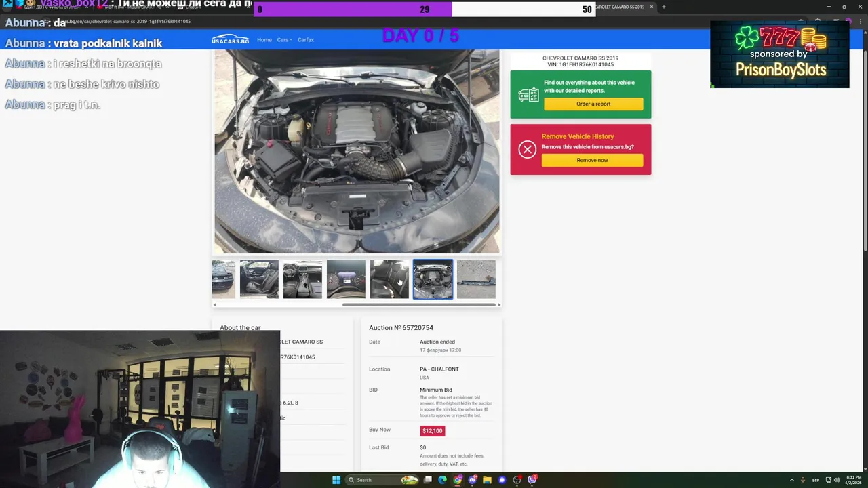Click the browser address bar URL
Viewport: 868px width, 488px height.
tap(129, 21)
